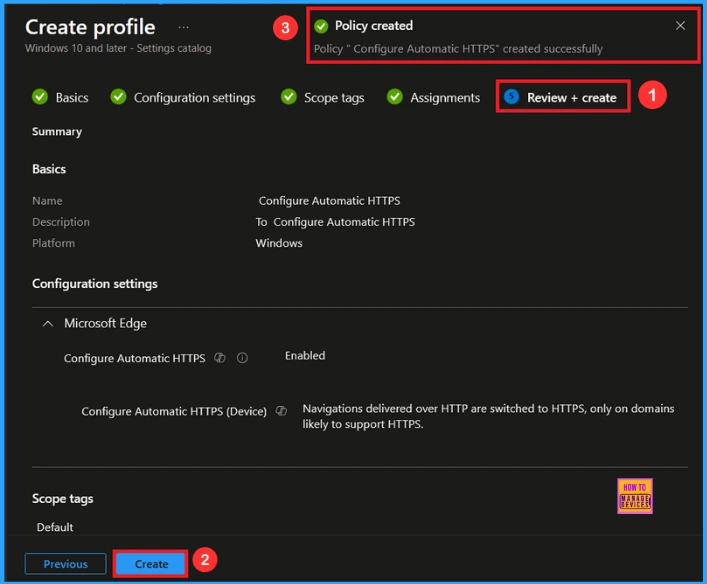The height and width of the screenshot is (584, 707).
Task: Go to the Basics step
Action: click(x=72, y=98)
